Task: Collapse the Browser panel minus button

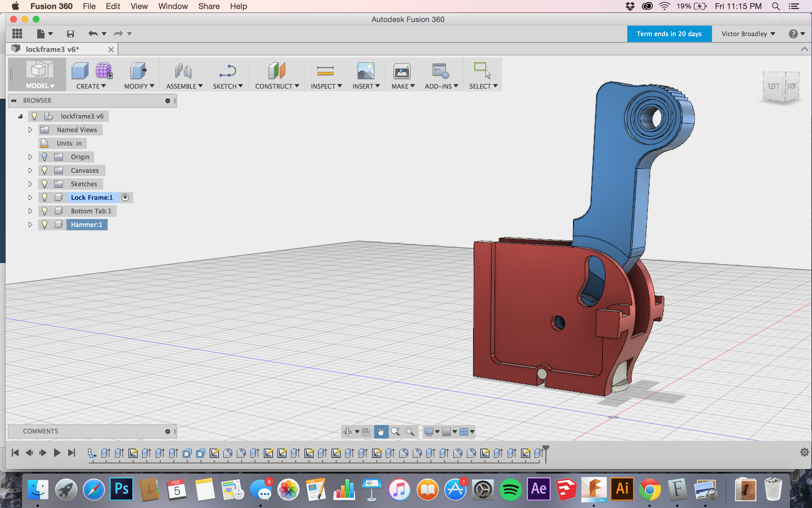Action: tap(168, 101)
